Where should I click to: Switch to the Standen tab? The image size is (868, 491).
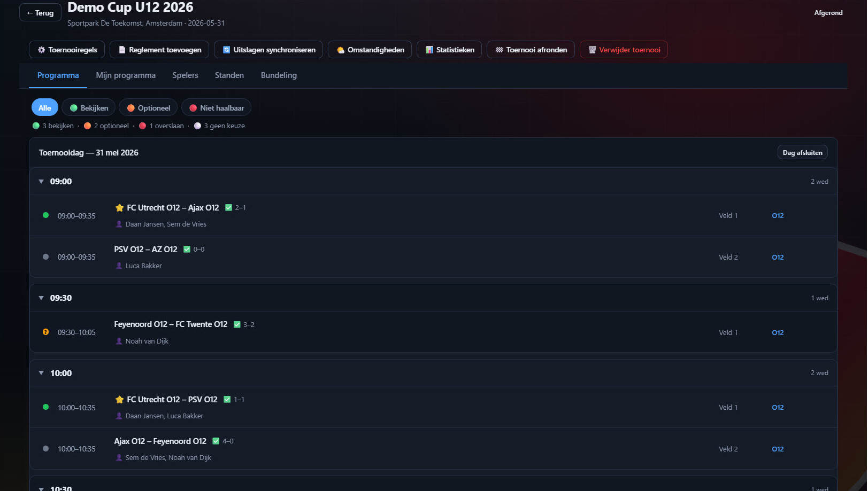(x=229, y=75)
